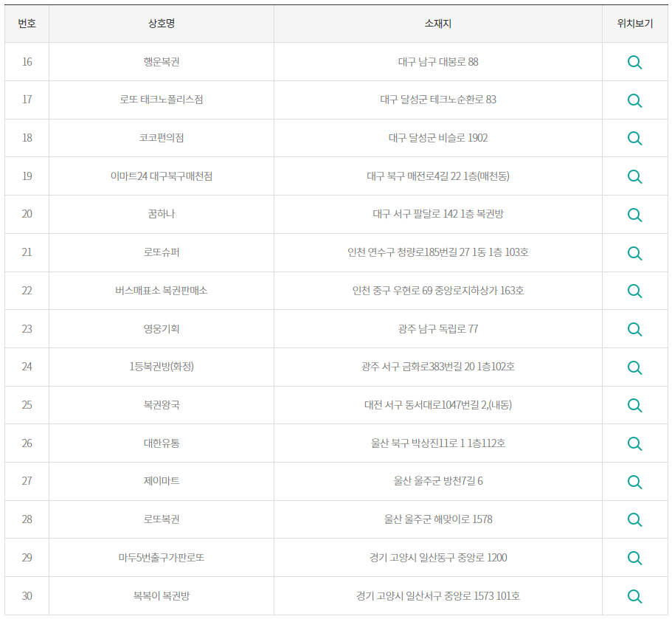Select address 광주 남구 독립로 77

[438, 329]
